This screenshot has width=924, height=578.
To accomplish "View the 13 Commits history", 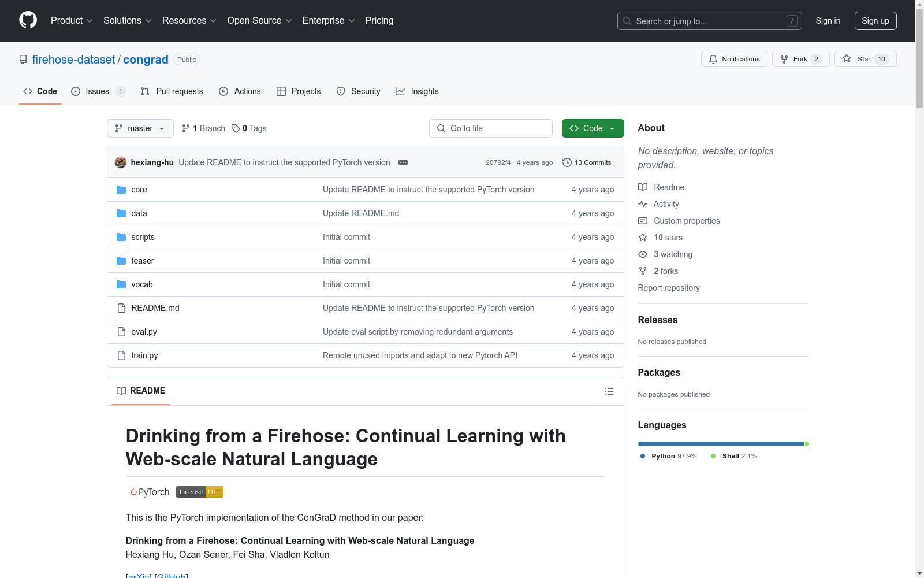I will [x=587, y=162].
